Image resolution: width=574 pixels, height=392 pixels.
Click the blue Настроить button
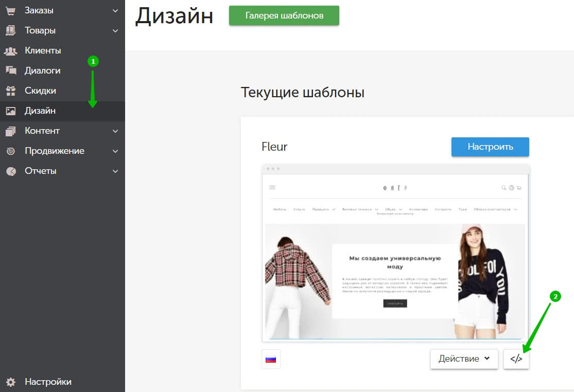[490, 147]
